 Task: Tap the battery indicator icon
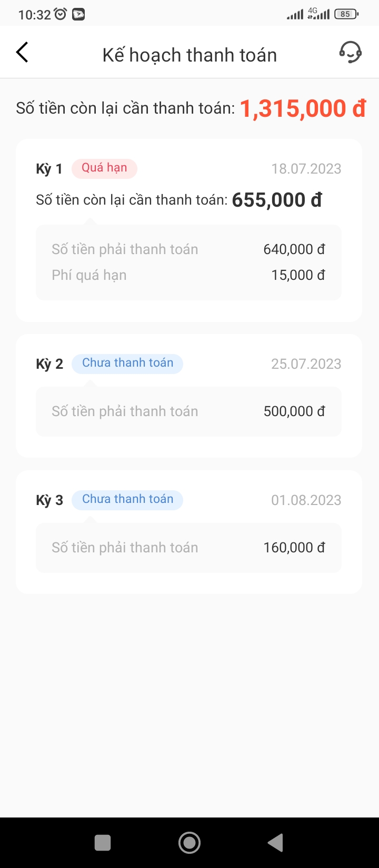point(346,14)
